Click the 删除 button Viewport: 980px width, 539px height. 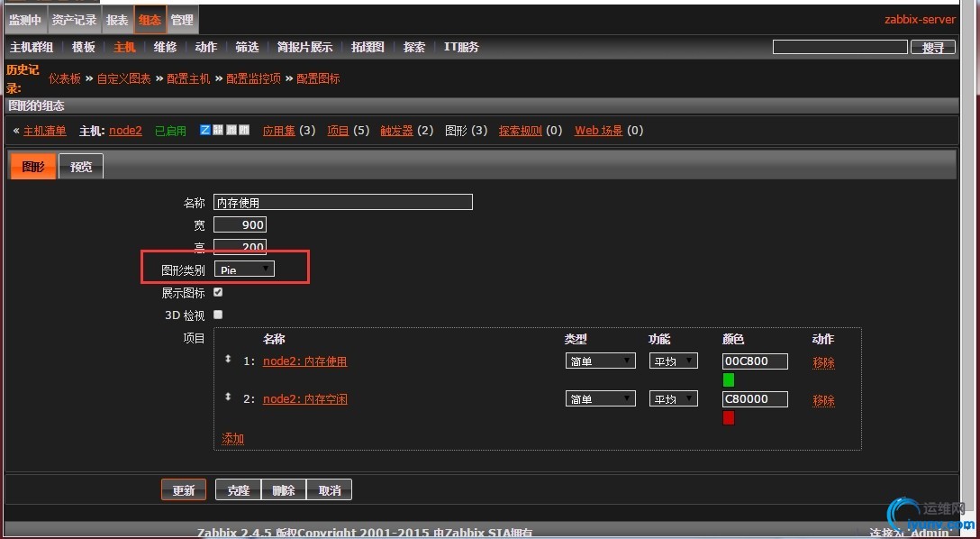pyautogui.click(x=284, y=489)
